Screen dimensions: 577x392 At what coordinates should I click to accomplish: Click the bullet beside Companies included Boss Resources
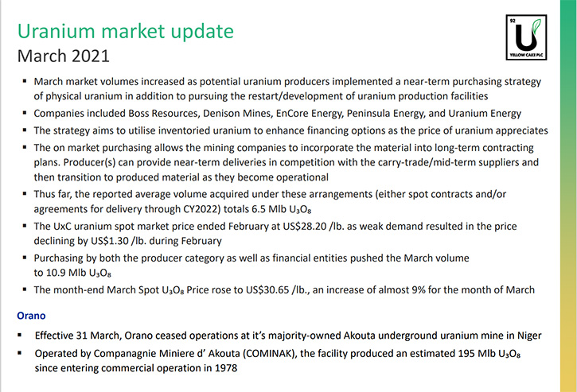[25, 113]
